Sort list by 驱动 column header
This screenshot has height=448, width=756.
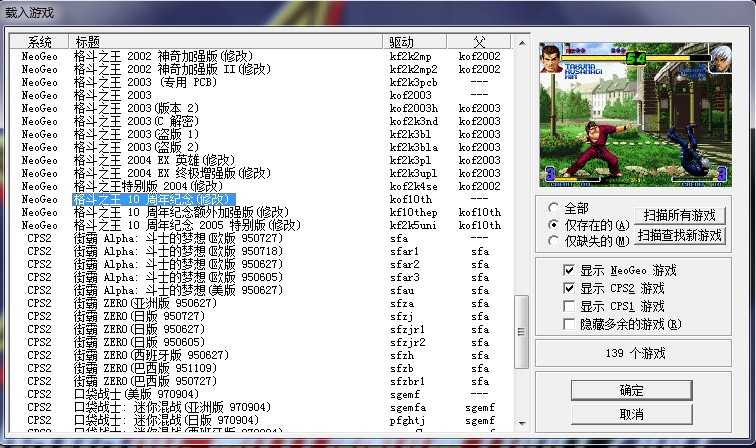415,42
